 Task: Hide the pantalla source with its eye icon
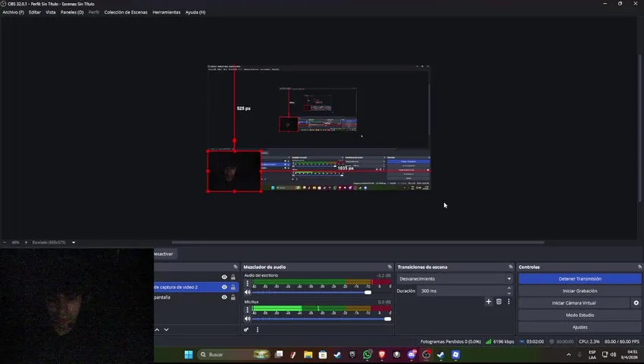click(224, 297)
